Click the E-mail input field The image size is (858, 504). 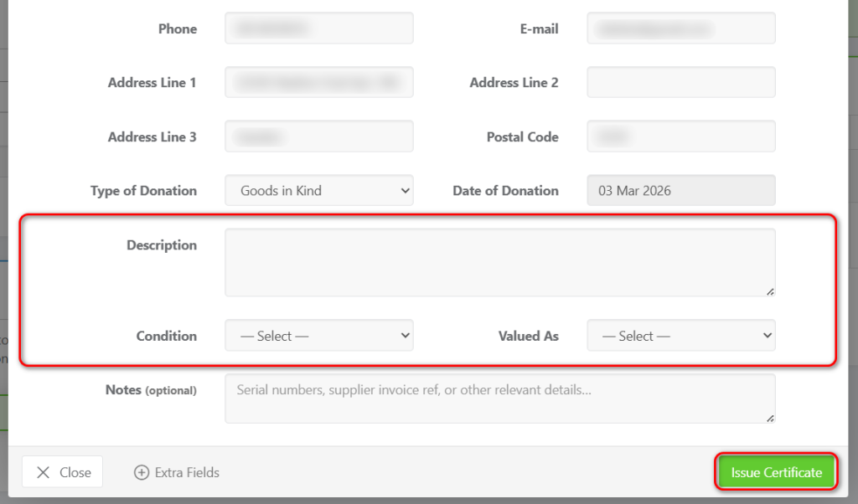pos(680,28)
